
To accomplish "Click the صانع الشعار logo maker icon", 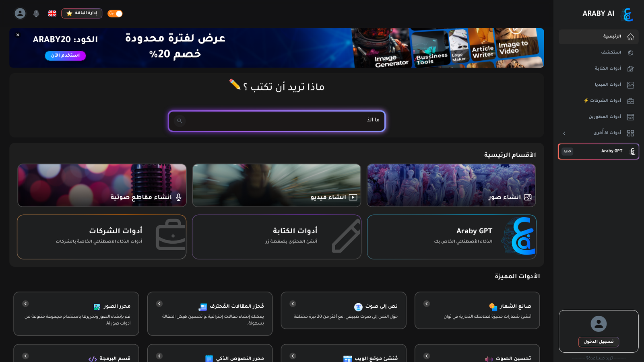I will click(493, 307).
